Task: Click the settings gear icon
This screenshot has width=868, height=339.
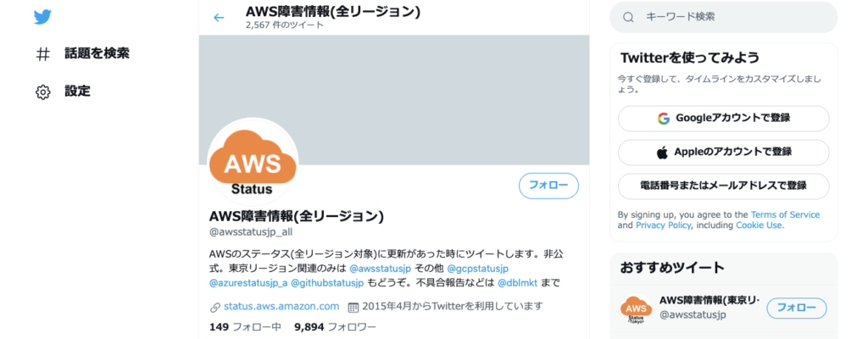Action: (x=42, y=92)
